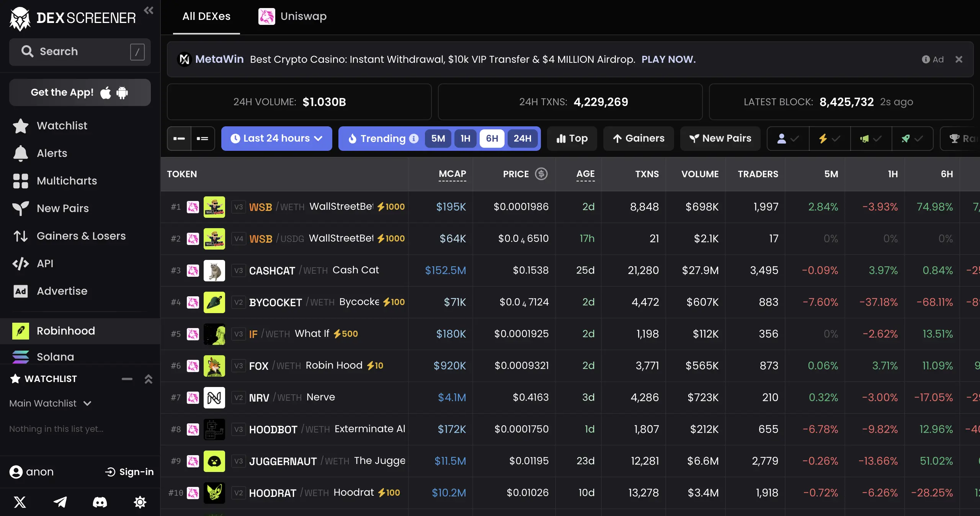The height and width of the screenshot is (516, 980).
Task: Sort by 6H change column header
Action: coord(947,174)
